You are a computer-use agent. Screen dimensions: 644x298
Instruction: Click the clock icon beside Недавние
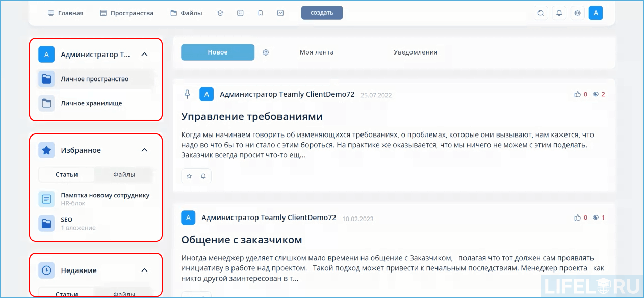pos(46,270)
